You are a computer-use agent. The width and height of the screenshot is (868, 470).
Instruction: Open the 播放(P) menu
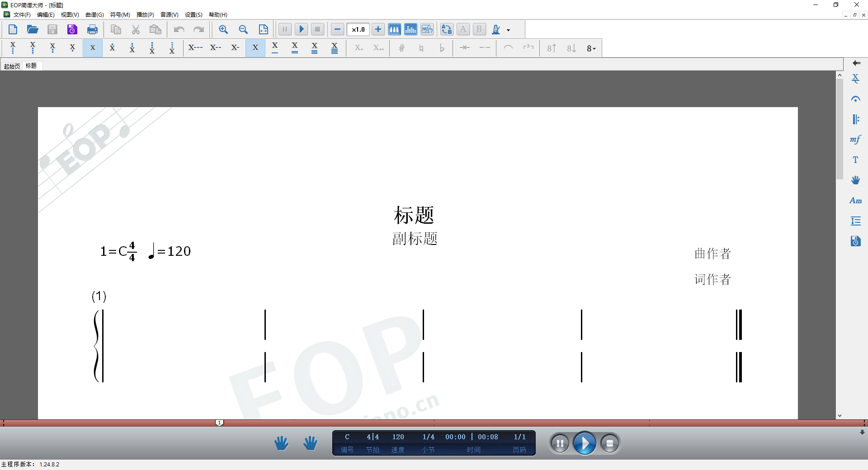[x=144, y=14]
